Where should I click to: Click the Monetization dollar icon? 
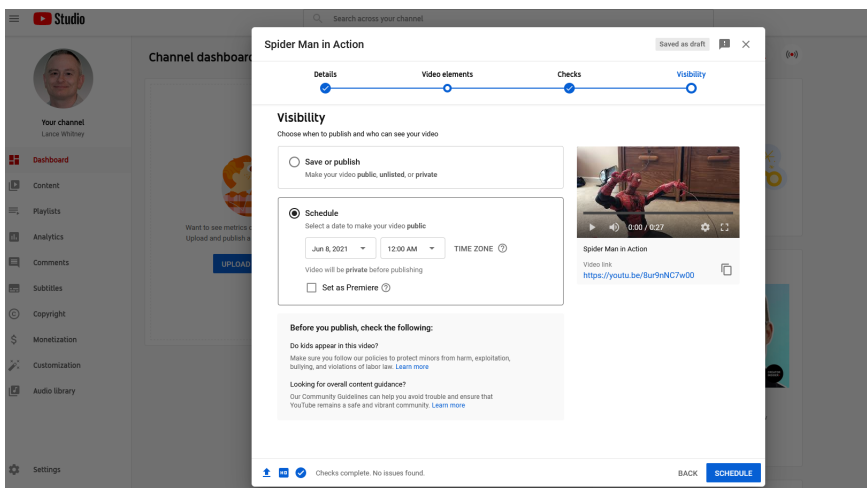click(x=14, y=339)
